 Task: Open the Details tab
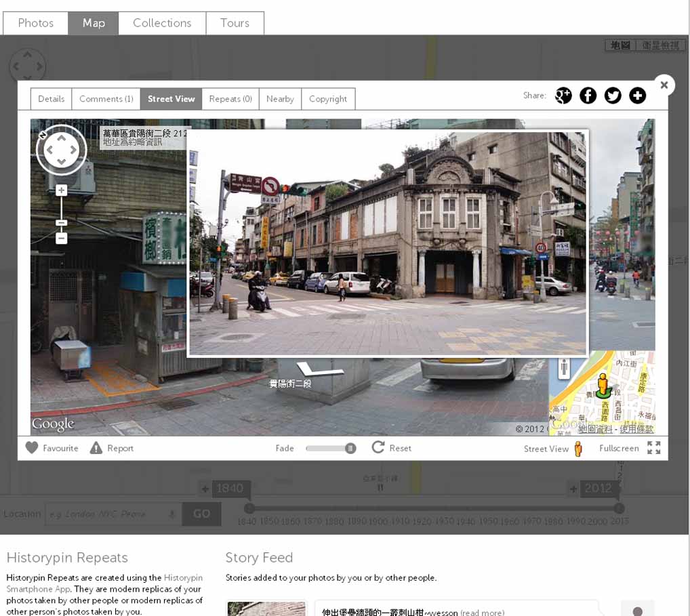51,99
